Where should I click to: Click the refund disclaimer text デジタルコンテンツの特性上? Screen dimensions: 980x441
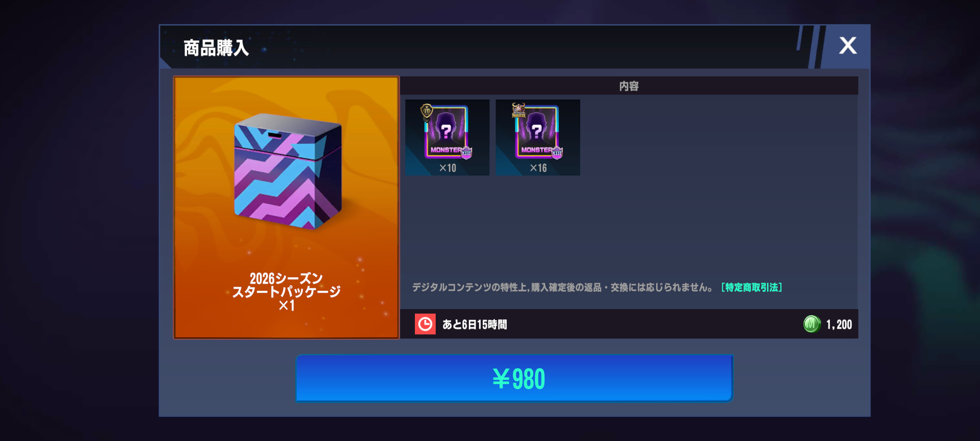point(563,287)
